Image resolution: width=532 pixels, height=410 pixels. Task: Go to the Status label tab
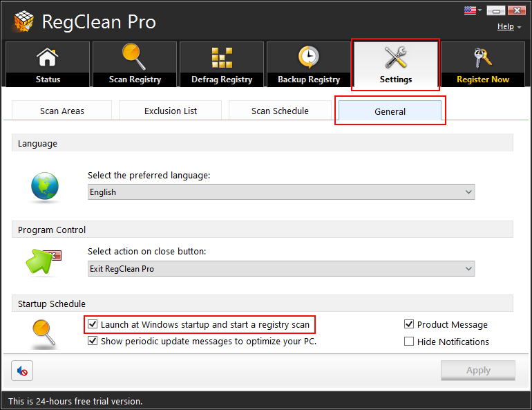[x=48, y=80]
